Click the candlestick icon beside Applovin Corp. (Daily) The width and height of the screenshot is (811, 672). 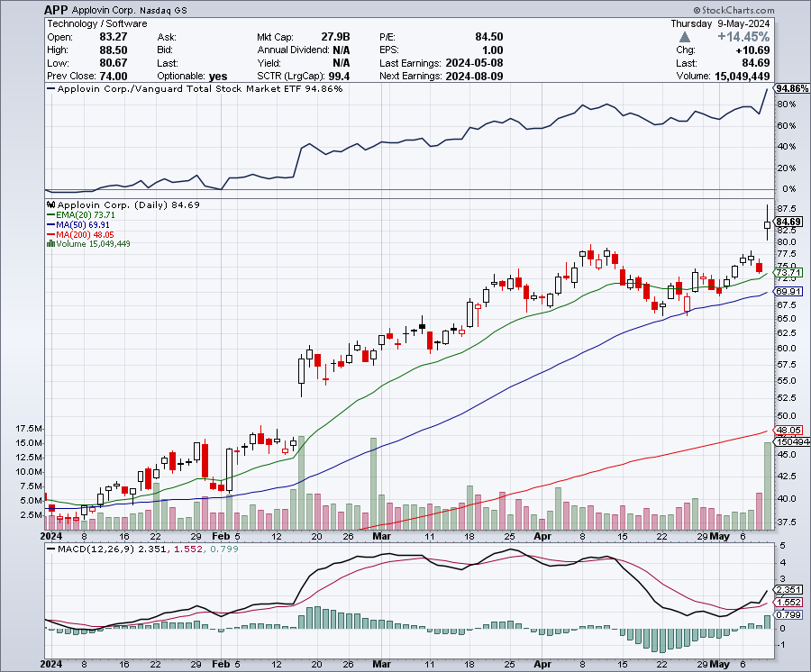(x=51, y=204)
